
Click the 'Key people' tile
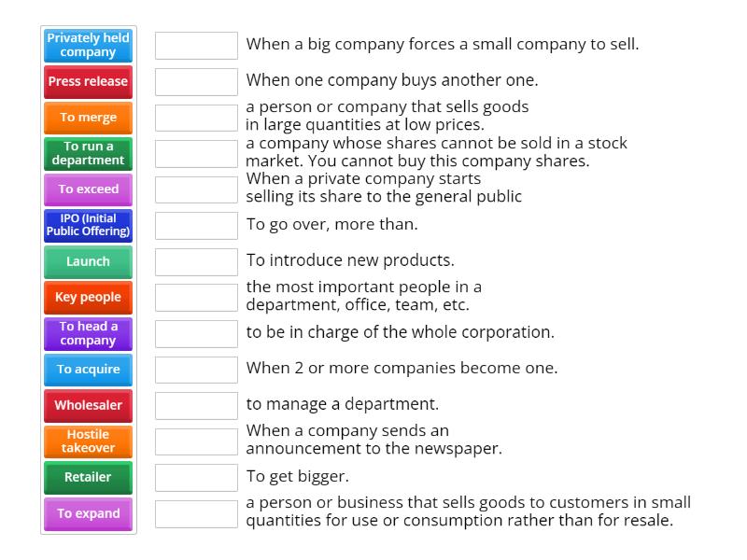click(89, 297)
